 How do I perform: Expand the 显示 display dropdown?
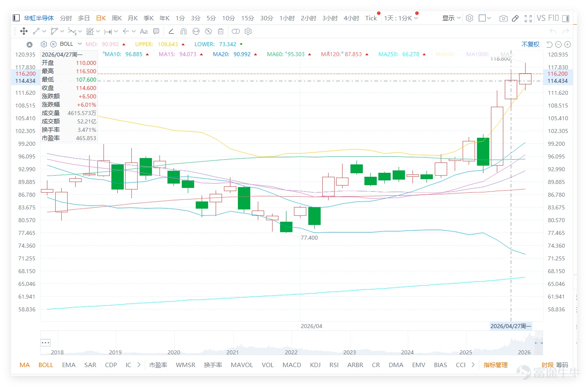[x=452, y=18]
